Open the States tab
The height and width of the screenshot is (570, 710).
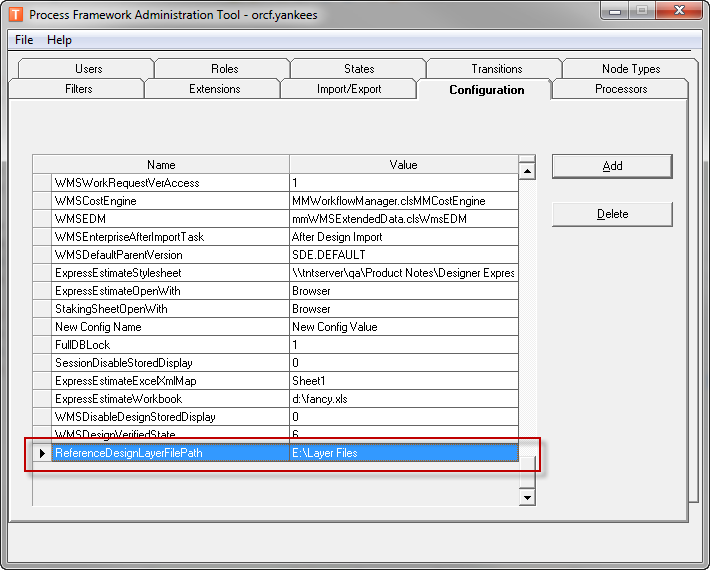(359, 69)
